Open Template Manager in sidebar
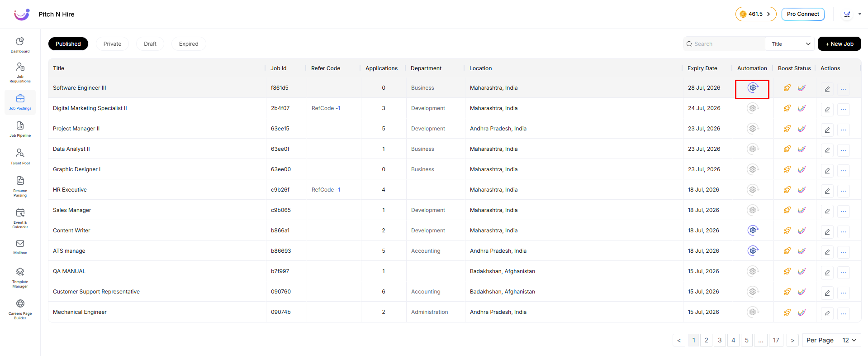 [20, 278]
